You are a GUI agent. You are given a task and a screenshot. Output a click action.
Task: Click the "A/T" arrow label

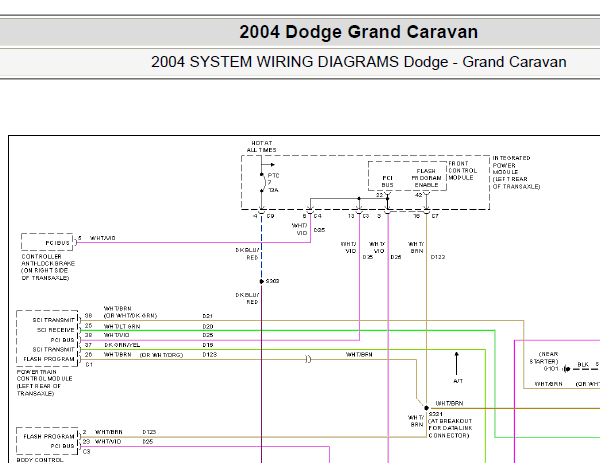coord(458,381)
